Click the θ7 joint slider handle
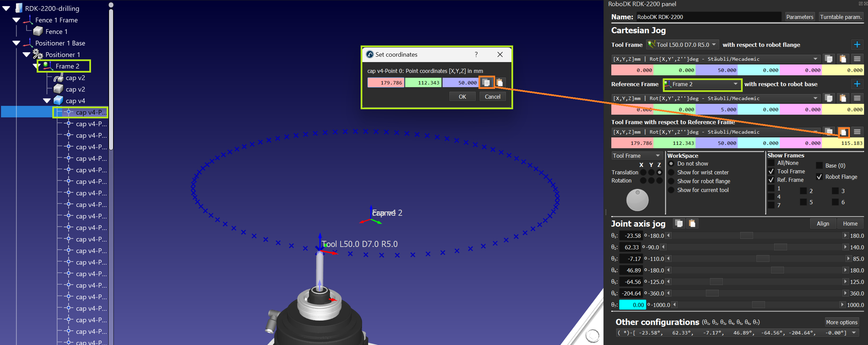This screenshot has height=345, width=868. tap(758, 305)
